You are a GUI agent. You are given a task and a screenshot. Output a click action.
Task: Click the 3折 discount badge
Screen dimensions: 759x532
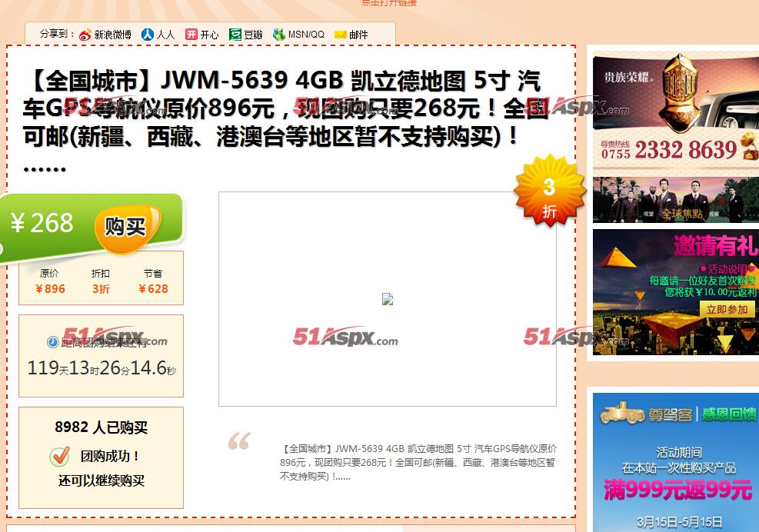[x=549, y=191]
